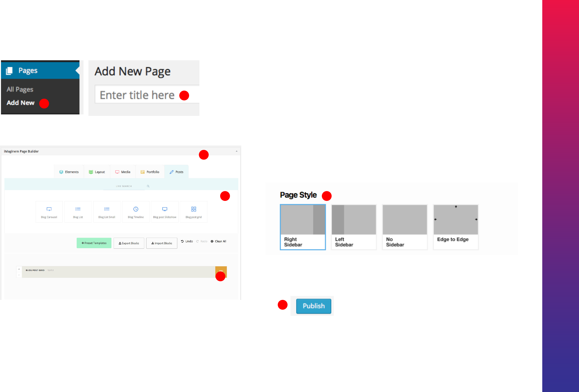Open Preset Templates
The height and width of the screenshot is (392, 579).
94,243
